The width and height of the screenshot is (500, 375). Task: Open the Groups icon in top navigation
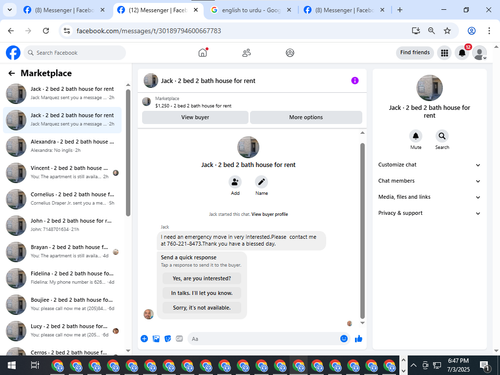290,53
